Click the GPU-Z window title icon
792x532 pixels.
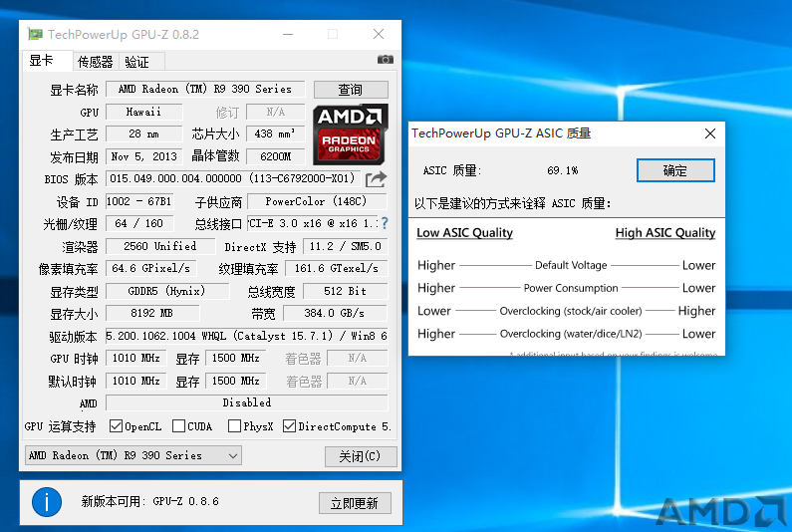(35, 34)
